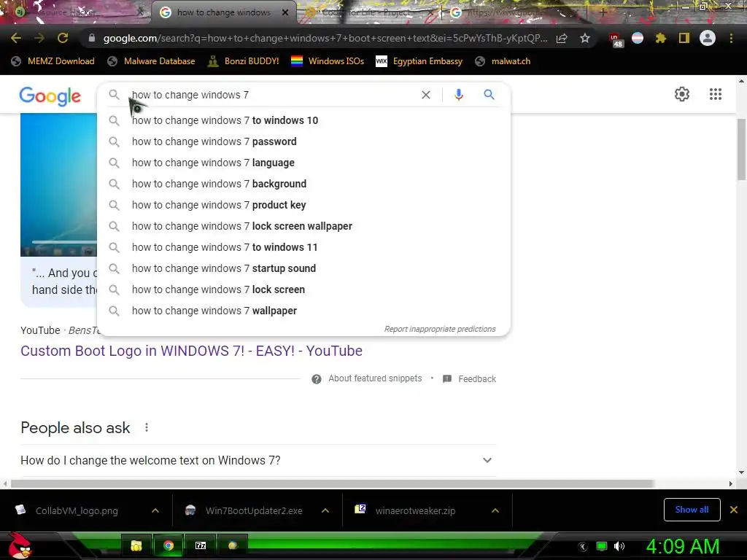This screenshot has height=560, width=747.
Task: Go to the Google logo homepage
Action: pos(50,96)
